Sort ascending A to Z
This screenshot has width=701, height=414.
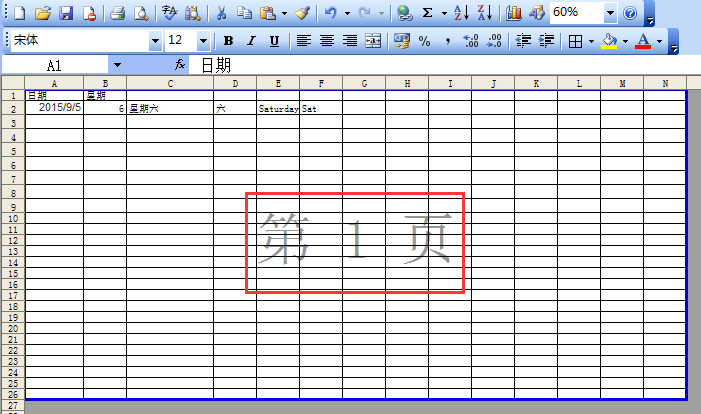click(461, 13)
